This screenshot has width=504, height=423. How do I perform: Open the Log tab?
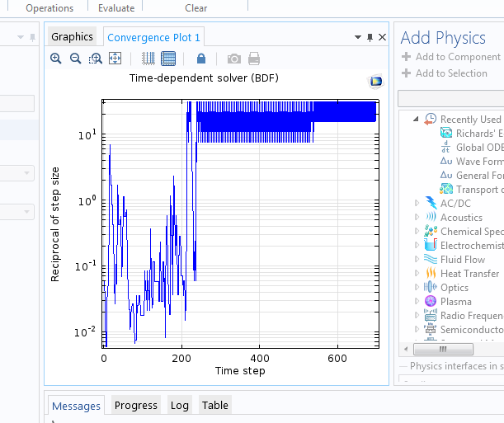[180, 406]
